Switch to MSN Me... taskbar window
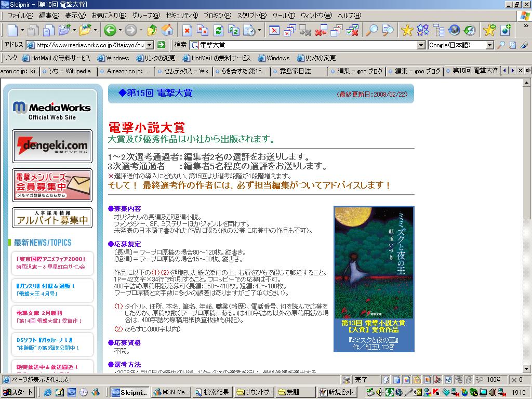Image resolution: width=532 pixels, height=399 pixels. (x=170, y=392)
